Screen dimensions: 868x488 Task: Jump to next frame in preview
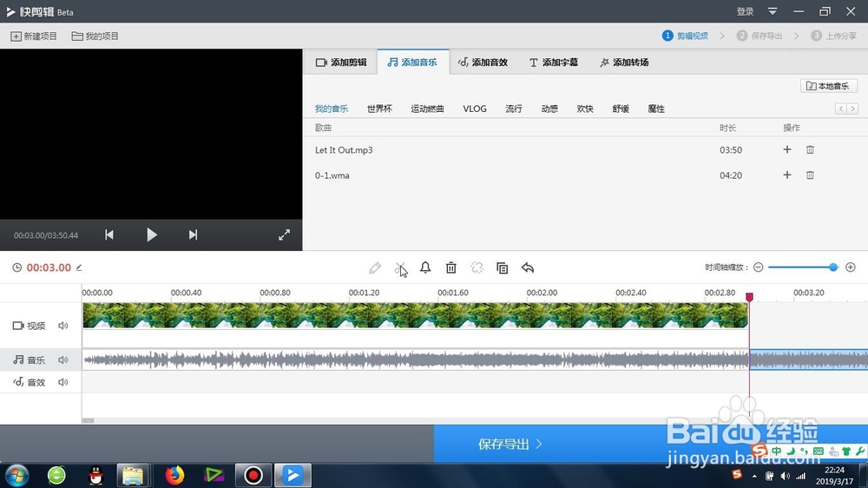point(193,234)
